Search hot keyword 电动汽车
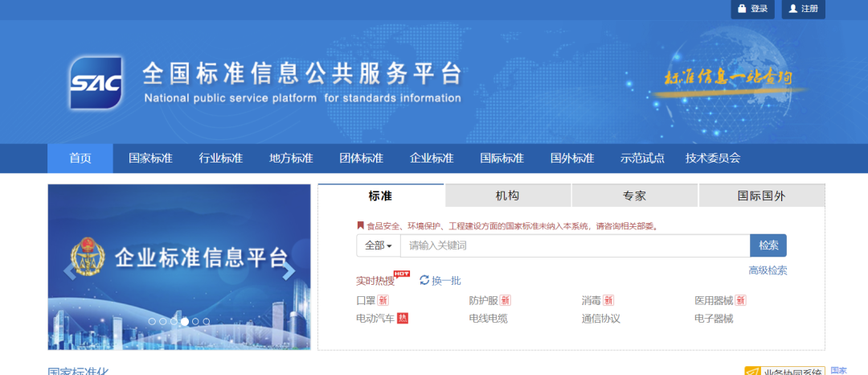868x375 pixels. (x=376, y=319)
